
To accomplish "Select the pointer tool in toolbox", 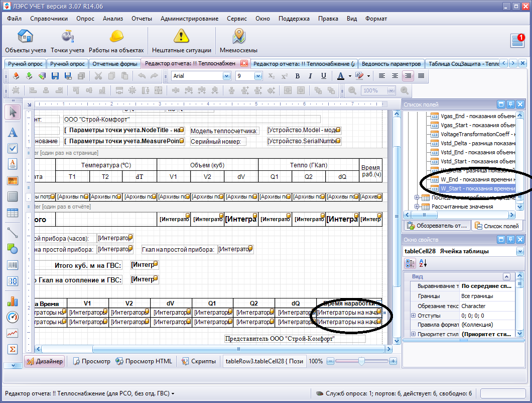I will click(x=13, y=112).
